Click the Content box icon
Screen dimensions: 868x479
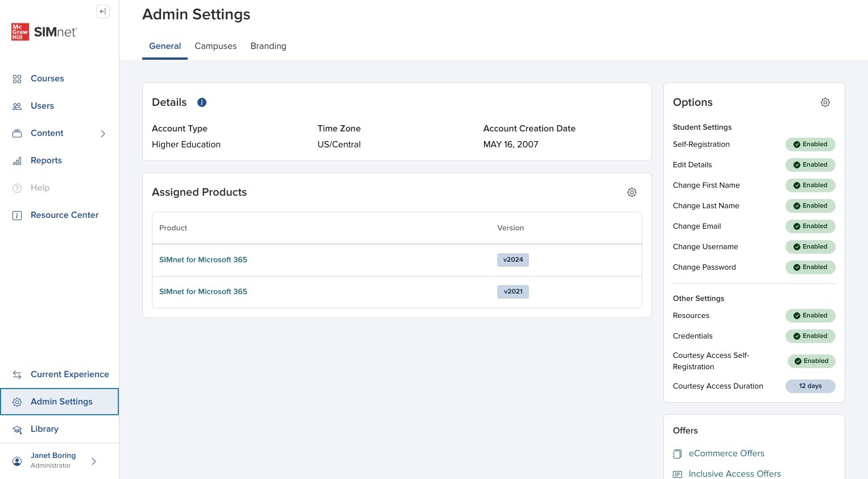pyautogui.click(x=17, y=134)
